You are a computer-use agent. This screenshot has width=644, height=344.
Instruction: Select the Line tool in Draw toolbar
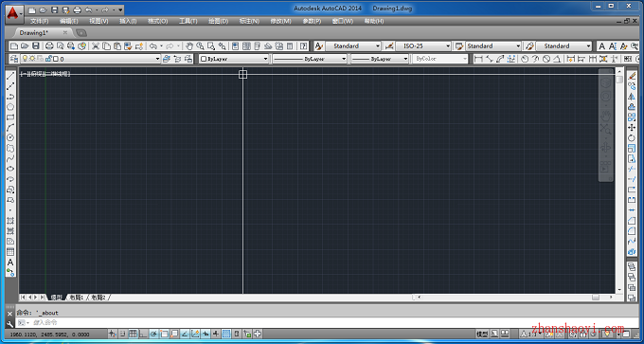(10, 76)
